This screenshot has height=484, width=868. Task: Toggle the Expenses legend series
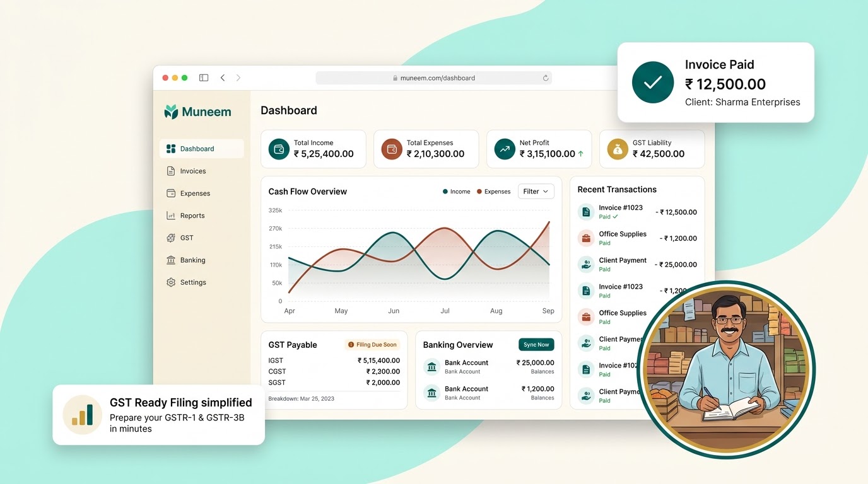pos(494,192)
